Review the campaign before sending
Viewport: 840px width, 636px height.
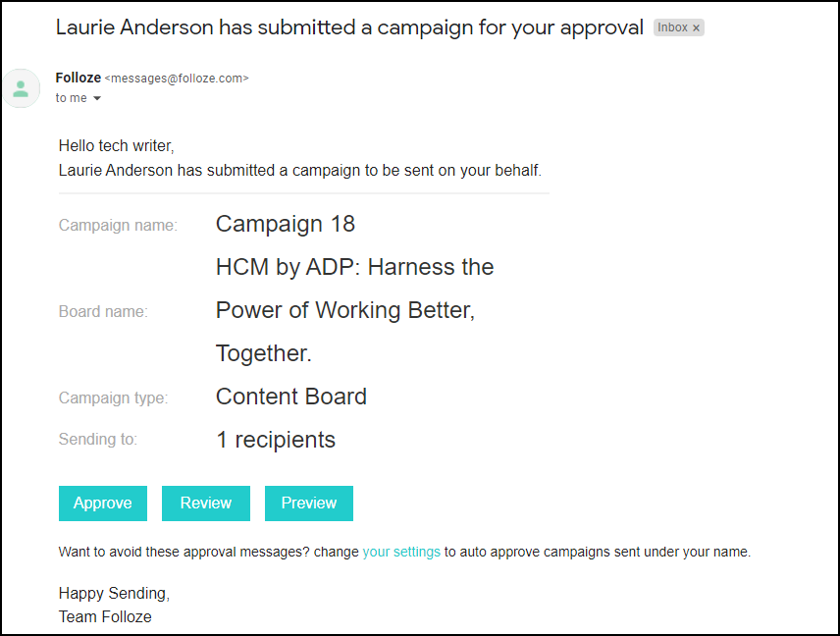[x=205, y=503]
